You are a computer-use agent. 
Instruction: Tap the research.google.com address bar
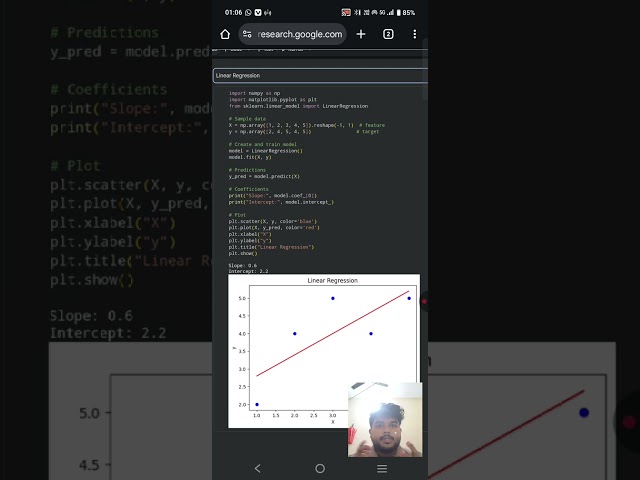click(292, 34)
